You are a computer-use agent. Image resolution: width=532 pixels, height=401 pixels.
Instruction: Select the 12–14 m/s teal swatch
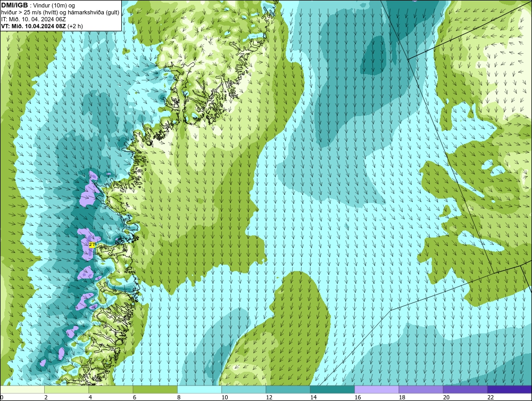tap(288, 389)
